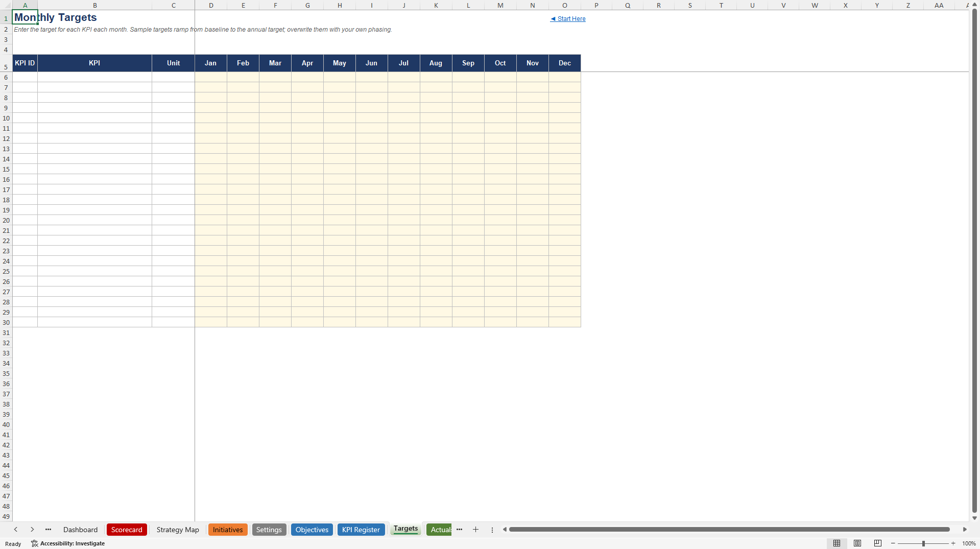The image size is (980, 549).
Task: Click horizontal scrollbar right arrow
Action: 965,530
